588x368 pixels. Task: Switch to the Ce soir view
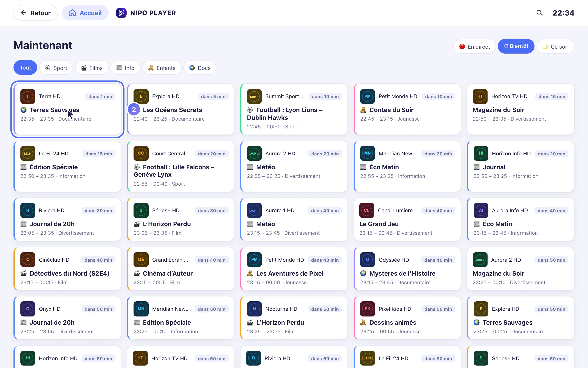pos(556,46)
